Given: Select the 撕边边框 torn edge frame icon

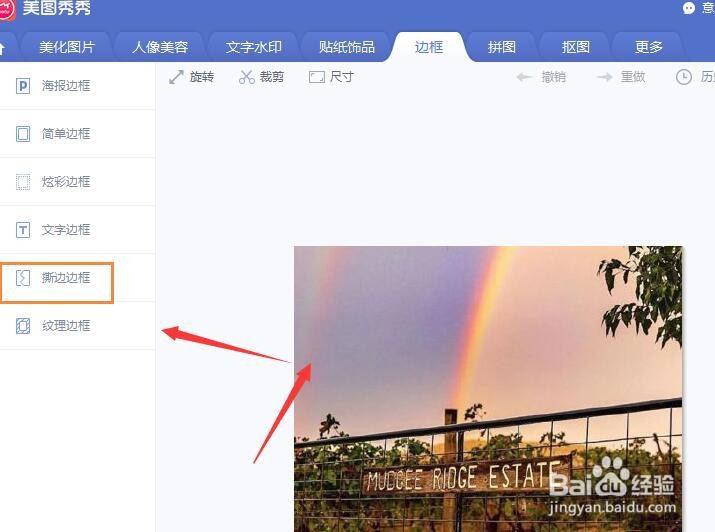Looking at the screenshot, I should point(23,278).
